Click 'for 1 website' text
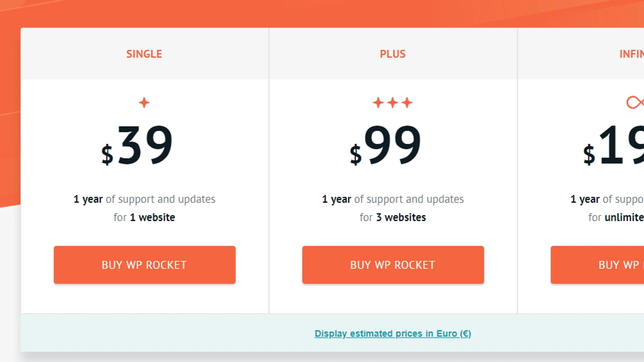Screen dimensions: 644x362 click(x=144, y=217)
